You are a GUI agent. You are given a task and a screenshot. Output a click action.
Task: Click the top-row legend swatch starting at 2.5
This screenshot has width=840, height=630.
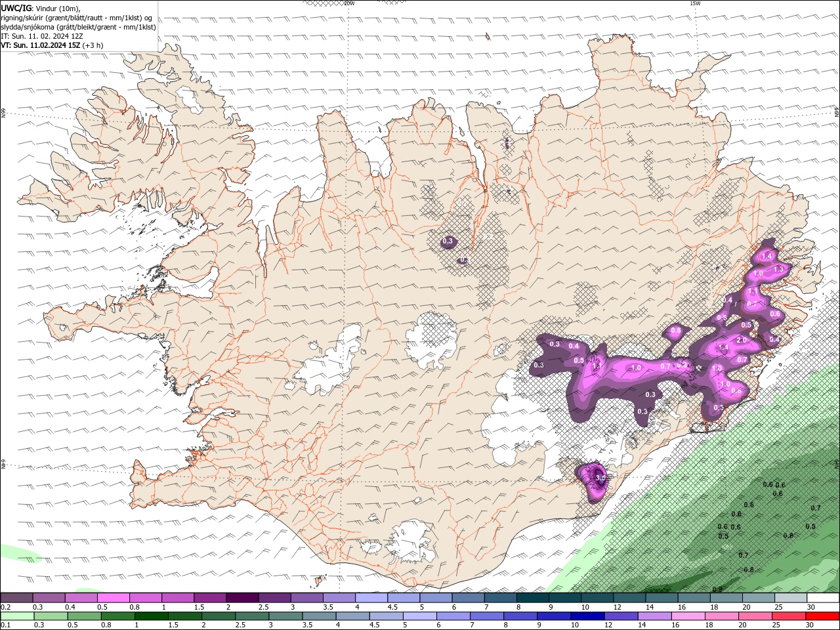(x=274, y=598)
